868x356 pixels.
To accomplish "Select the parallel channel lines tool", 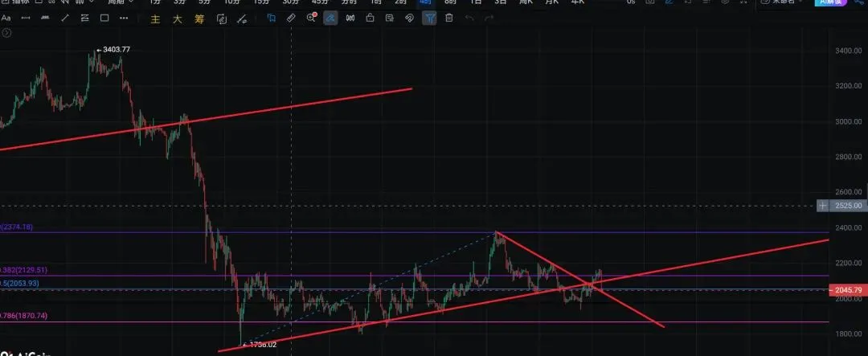I will (84, 18).
